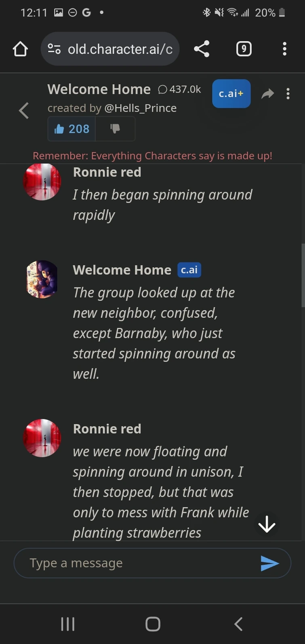This screenshot has height=644, width=305.
Task: Send message with paper plane icon
Action: pyautogui.click(x=269, y=563)
